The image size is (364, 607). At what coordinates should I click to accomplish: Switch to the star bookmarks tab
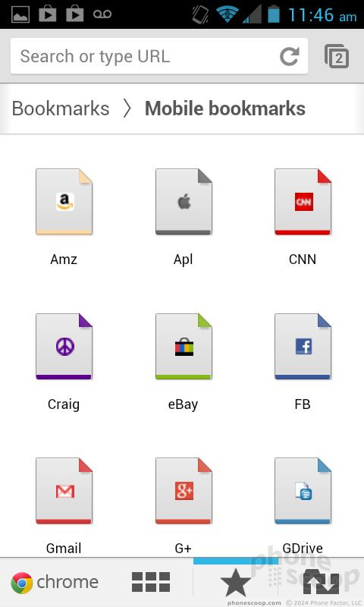point(236,582)
